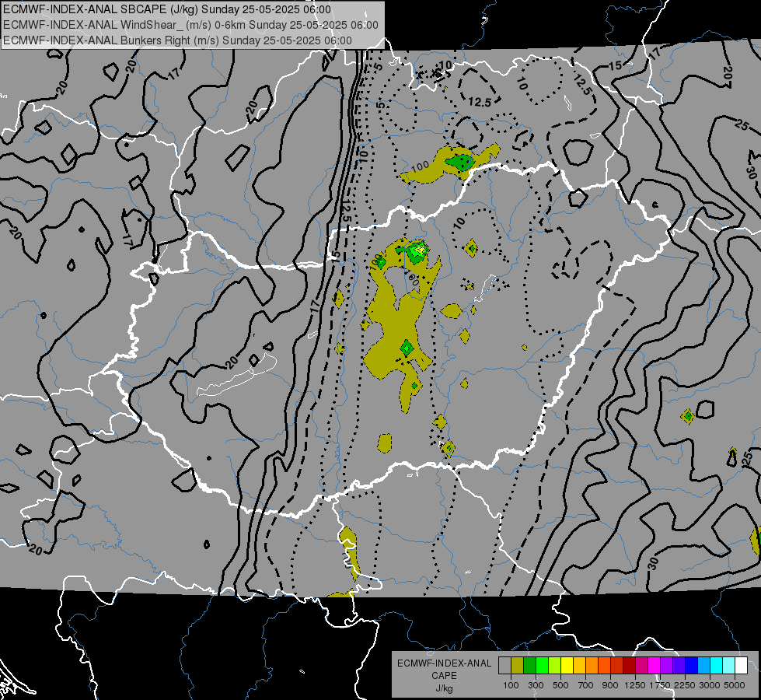761x700 pixels.
Task: Select the pure blue legend swatch
Action: click(x=692, y=665)
